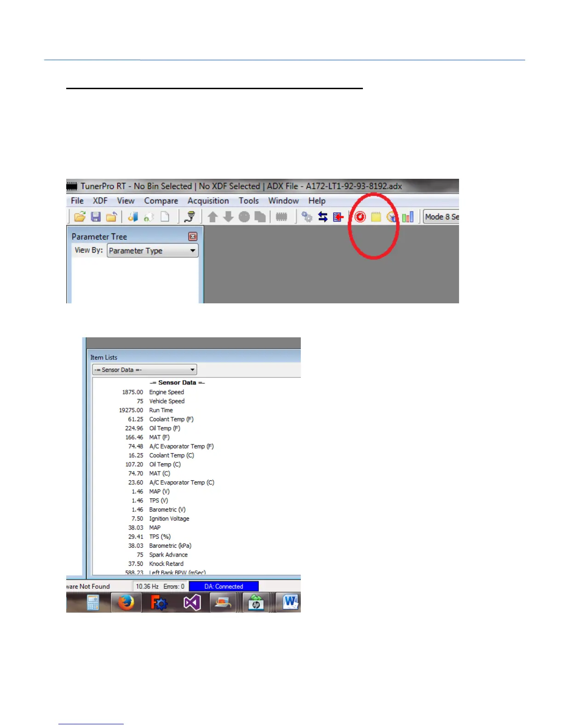
Task: Click the folder with up-arrow toolbar icon
Action: point(111,217)
